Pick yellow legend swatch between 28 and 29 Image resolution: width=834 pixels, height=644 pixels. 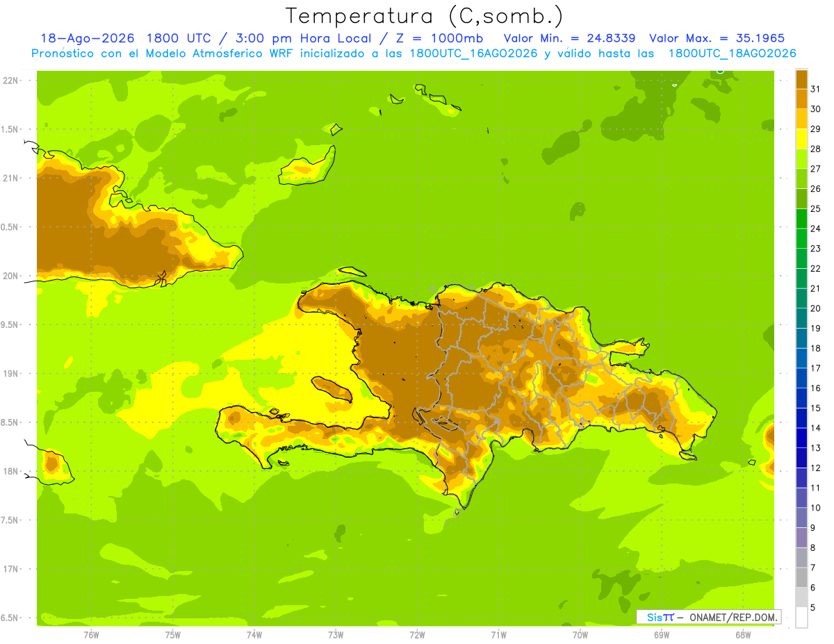coord(802,139)
